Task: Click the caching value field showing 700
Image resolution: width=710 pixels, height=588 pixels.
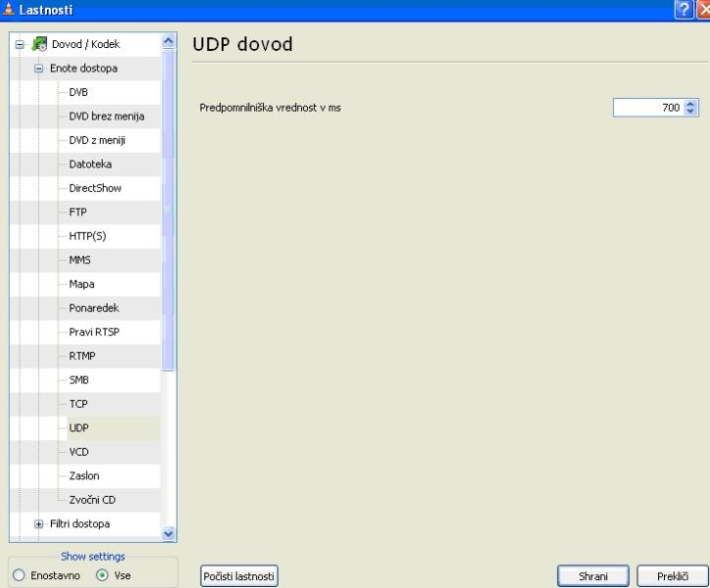Action: coord(647,108)
